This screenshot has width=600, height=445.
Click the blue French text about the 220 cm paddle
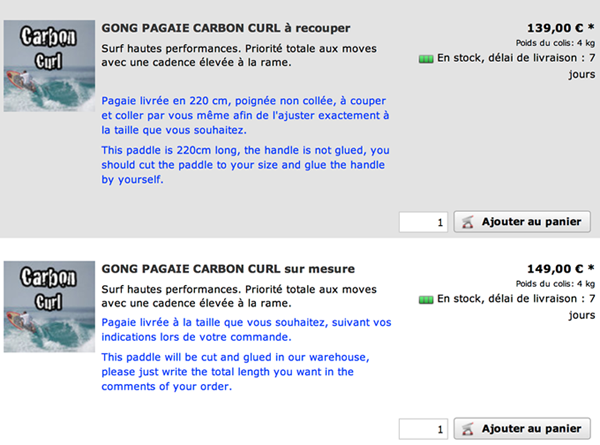click(245, 115)
